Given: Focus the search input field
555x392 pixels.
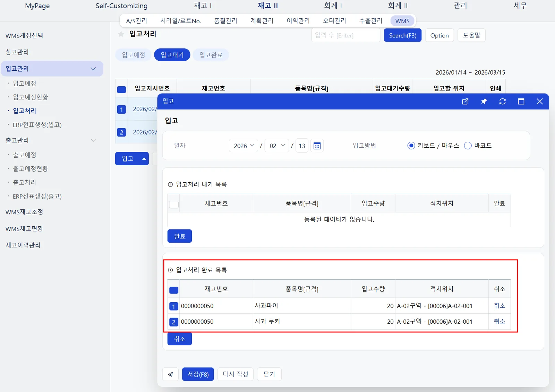Looking at the screenshot, I should click(x=346, y=35).
